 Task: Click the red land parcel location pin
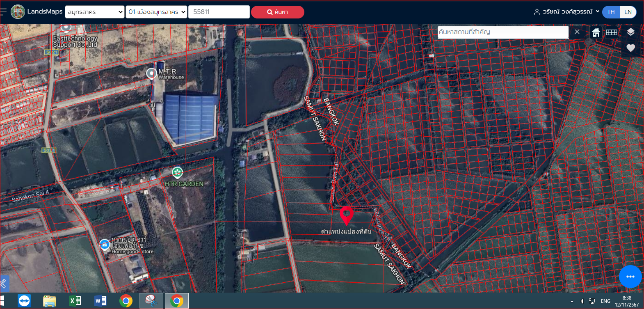(x=347, y=216)
